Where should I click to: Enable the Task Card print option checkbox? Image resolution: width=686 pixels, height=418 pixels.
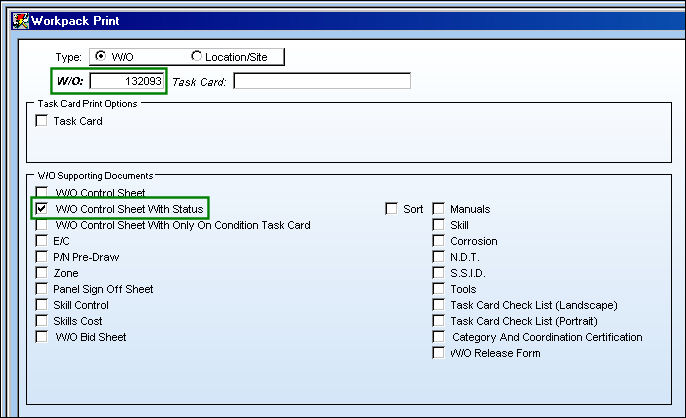tap(41, 120)
